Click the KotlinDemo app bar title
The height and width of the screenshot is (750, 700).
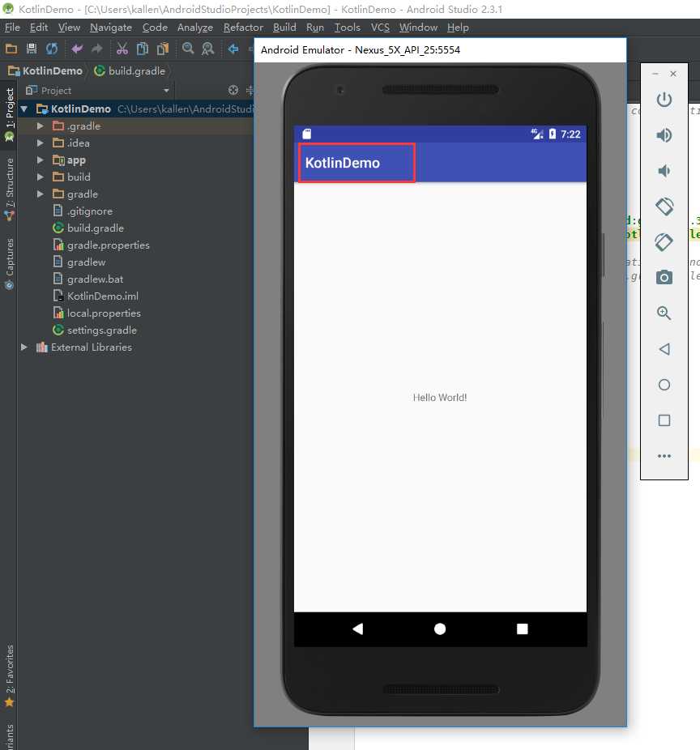[x=343, y=163]
